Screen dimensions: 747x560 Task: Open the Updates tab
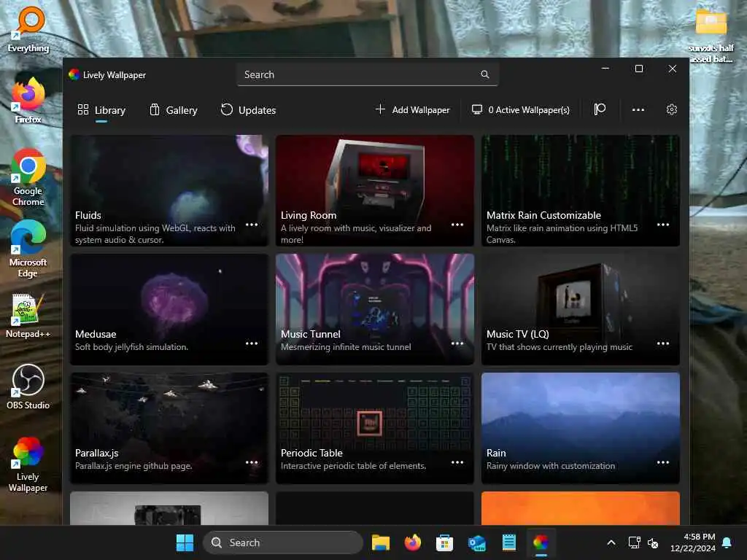tap(248, 110)
